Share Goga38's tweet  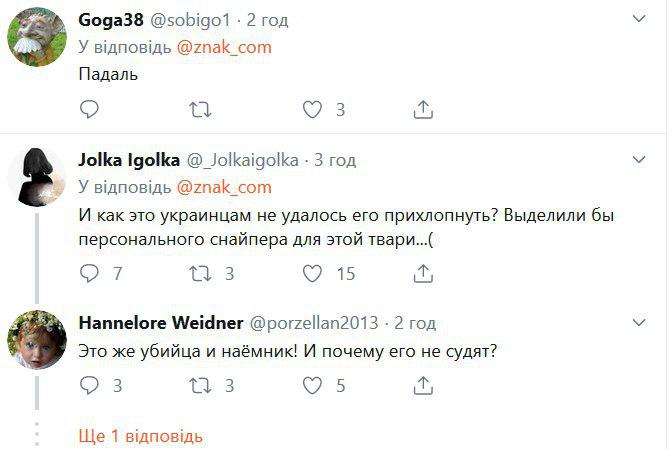pyautogui.click(x=422, y=109)
